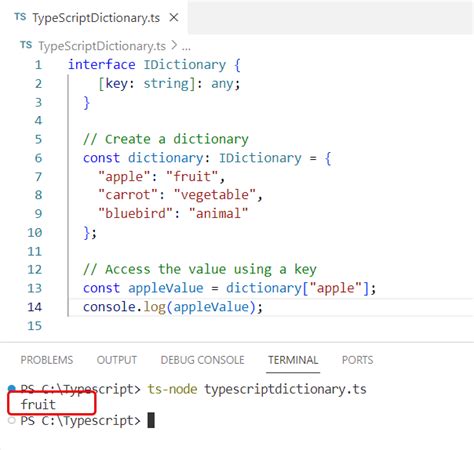Click console on line 14
The height and width of the screenshot is (450, 474).
[x=109, y=307]
